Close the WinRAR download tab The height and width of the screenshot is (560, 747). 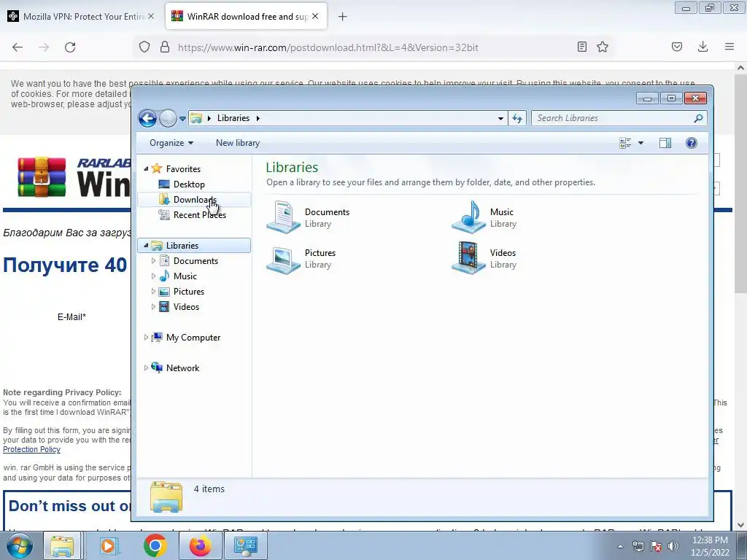315,16
